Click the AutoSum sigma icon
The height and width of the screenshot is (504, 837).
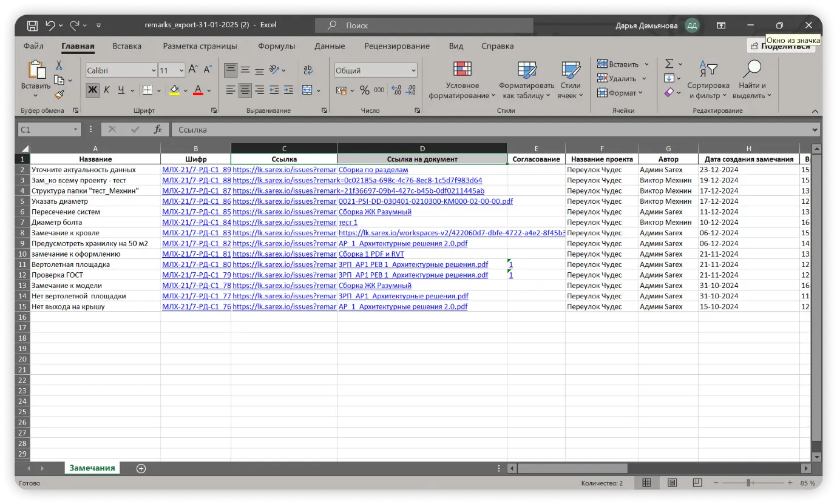669,64
